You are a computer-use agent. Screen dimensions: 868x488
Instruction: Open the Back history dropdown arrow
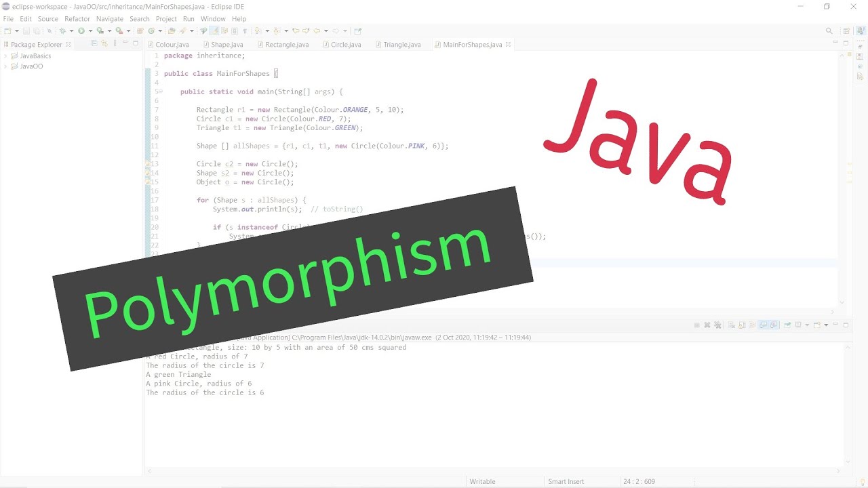(326, 30)
